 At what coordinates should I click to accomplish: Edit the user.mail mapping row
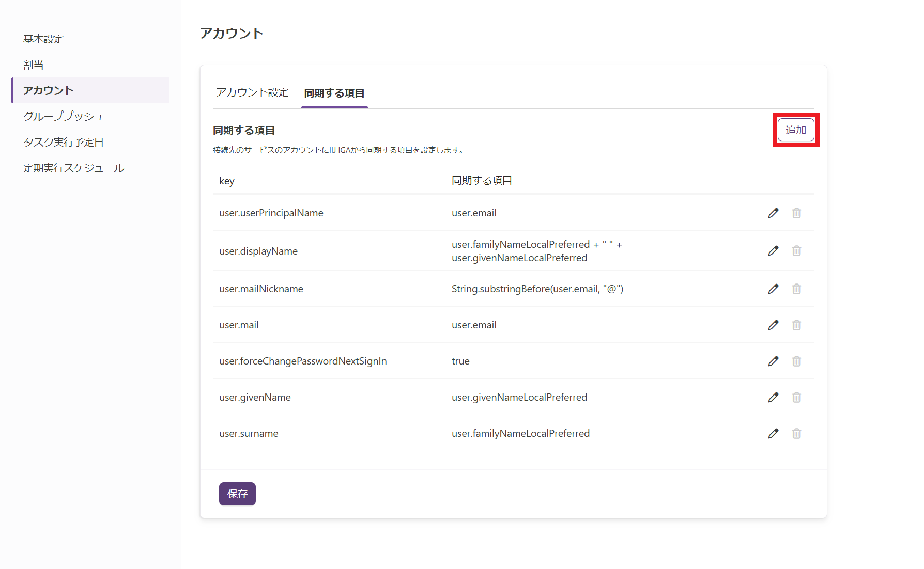click(x=773, y=325)
